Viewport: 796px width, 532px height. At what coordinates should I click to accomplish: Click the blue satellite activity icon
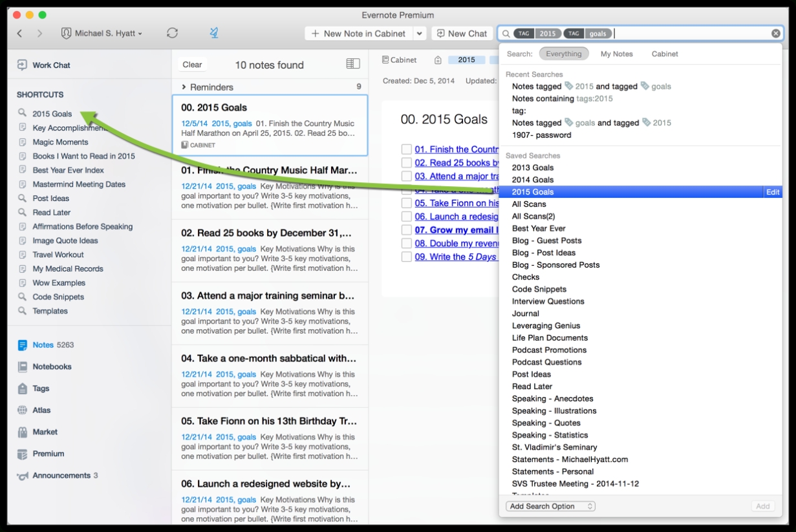214,33
